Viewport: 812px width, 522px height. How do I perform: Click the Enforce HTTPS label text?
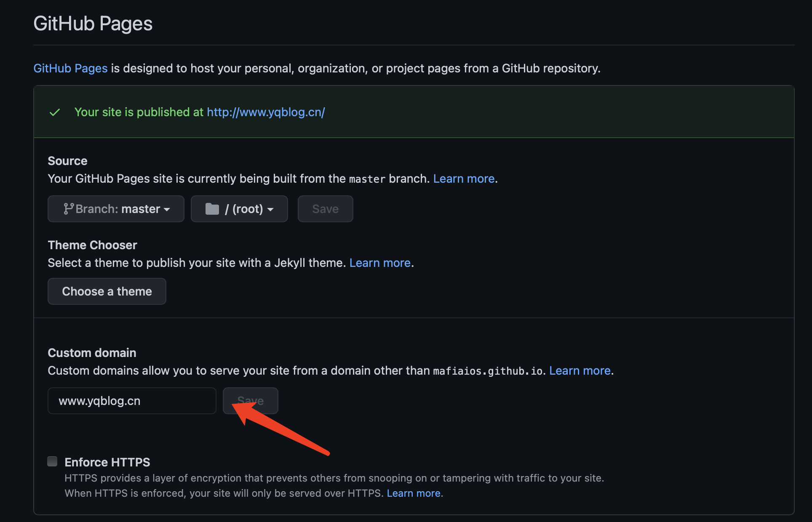click(107, 462)
